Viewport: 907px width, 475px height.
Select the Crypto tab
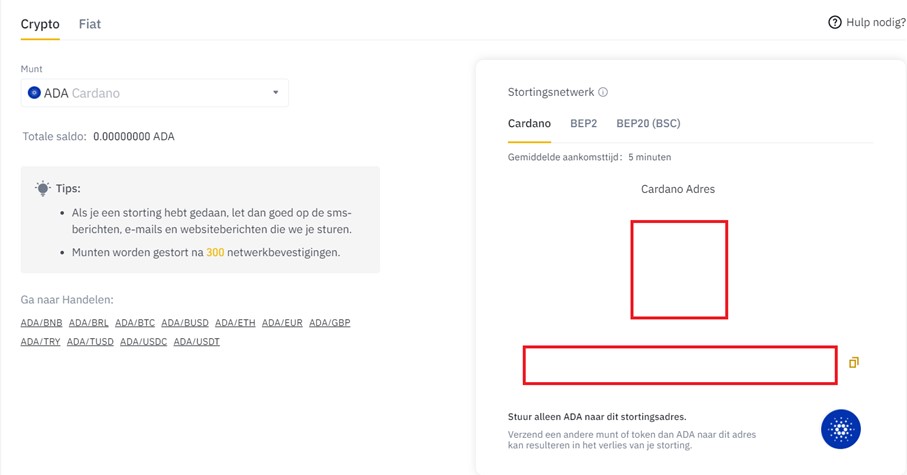pyautogui.click(x=40, y=23)
